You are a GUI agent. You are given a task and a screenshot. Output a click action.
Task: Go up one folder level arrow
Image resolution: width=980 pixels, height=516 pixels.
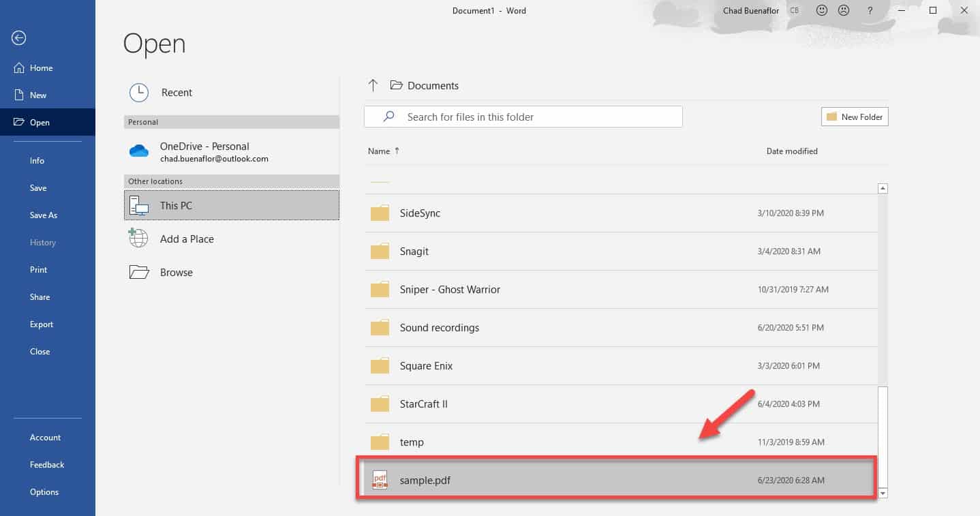373,85
